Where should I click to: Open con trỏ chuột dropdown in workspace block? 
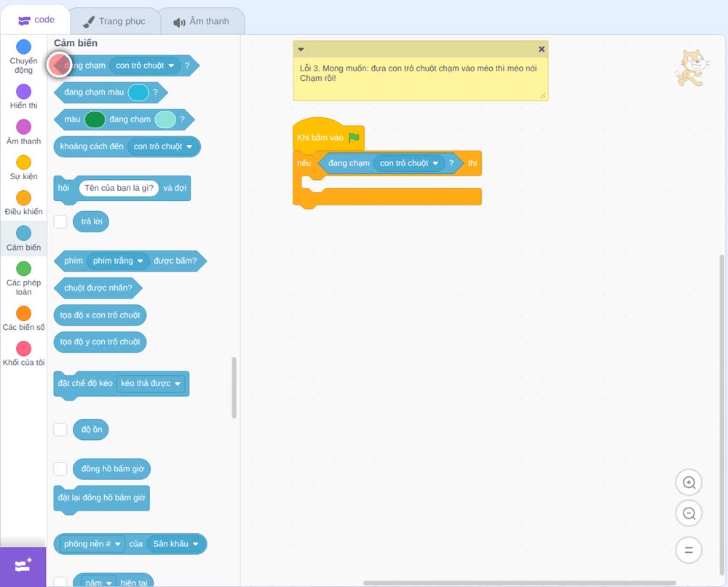tap(409, 163)
